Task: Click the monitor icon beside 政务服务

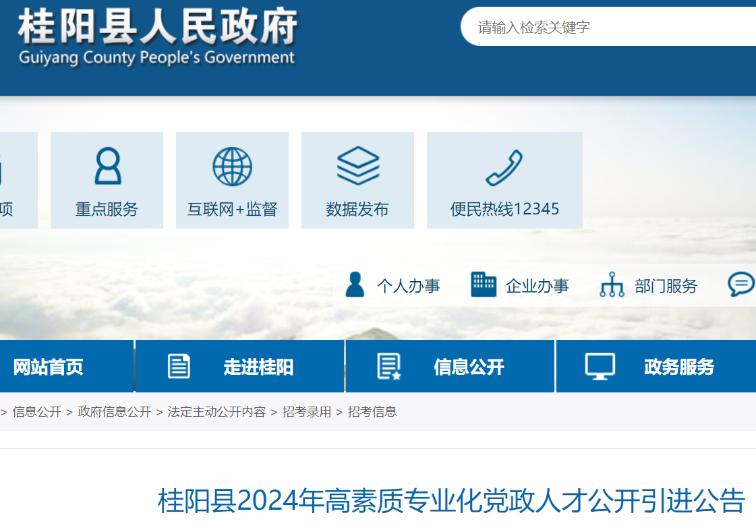Action: tap(600, 367)
